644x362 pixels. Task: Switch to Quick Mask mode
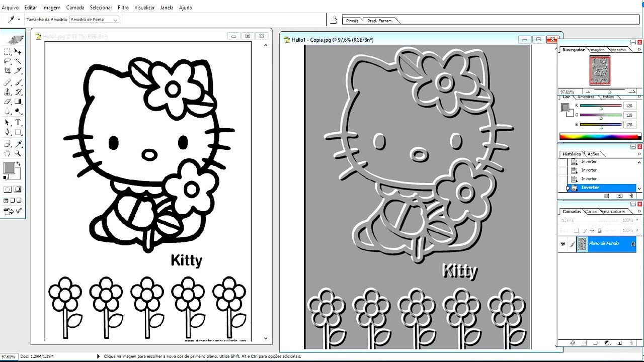click(18, 190)
